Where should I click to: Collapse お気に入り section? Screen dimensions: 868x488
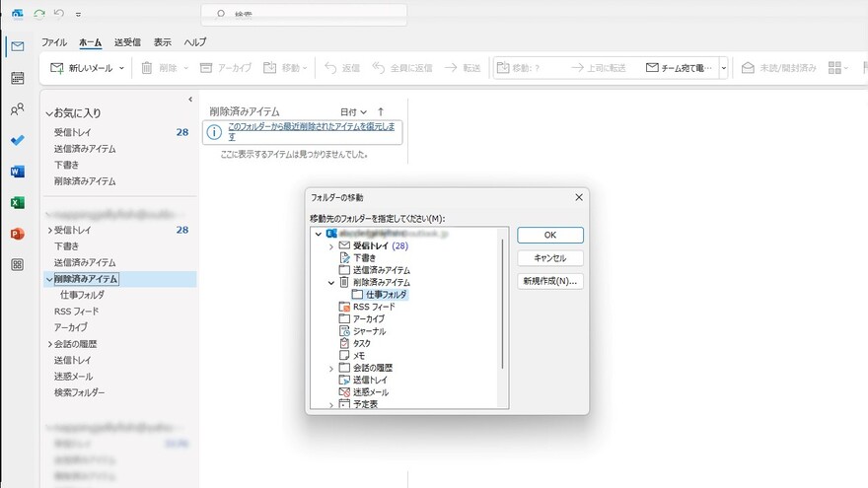(49, 113)
